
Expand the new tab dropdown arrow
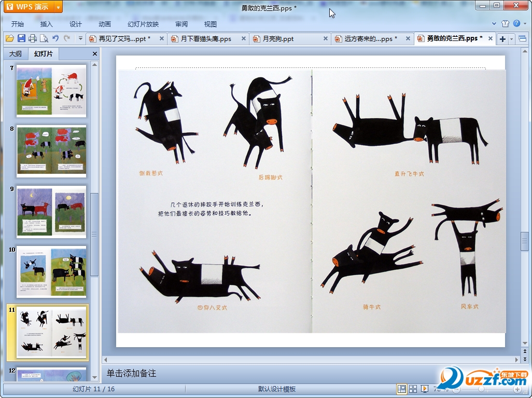[512, 39]
